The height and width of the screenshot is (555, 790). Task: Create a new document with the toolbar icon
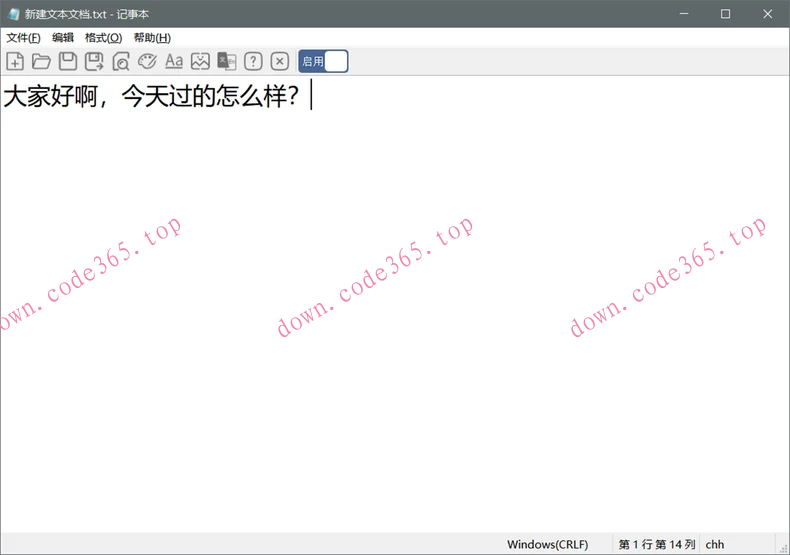coord(15,61)
